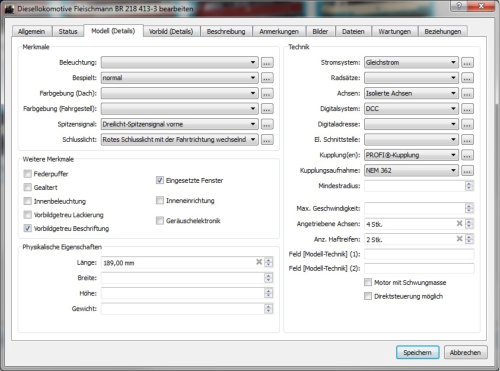Image resolution: width=500 pixels, height=371 pixels.
Task: Tick the Motor mit Schwungmasse checkbox
Action: click(x=368, y=282)
